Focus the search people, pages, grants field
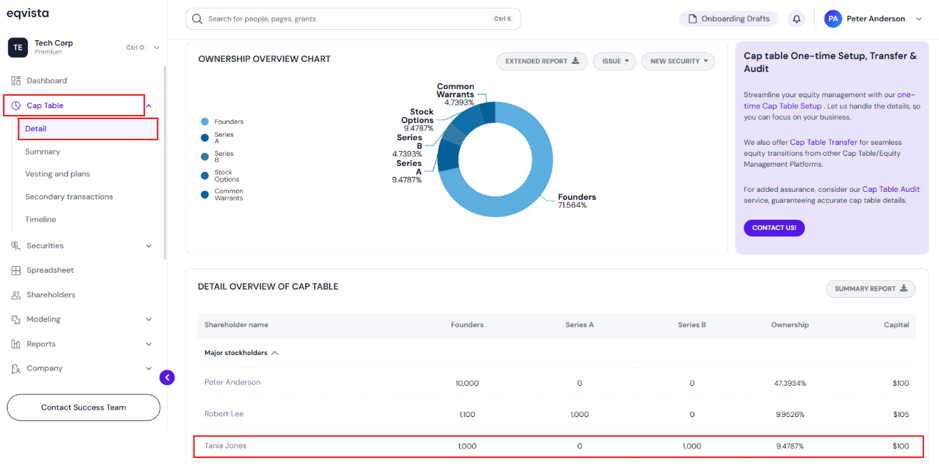Viewport: 939px width, 466px height. tap(353, 19)
